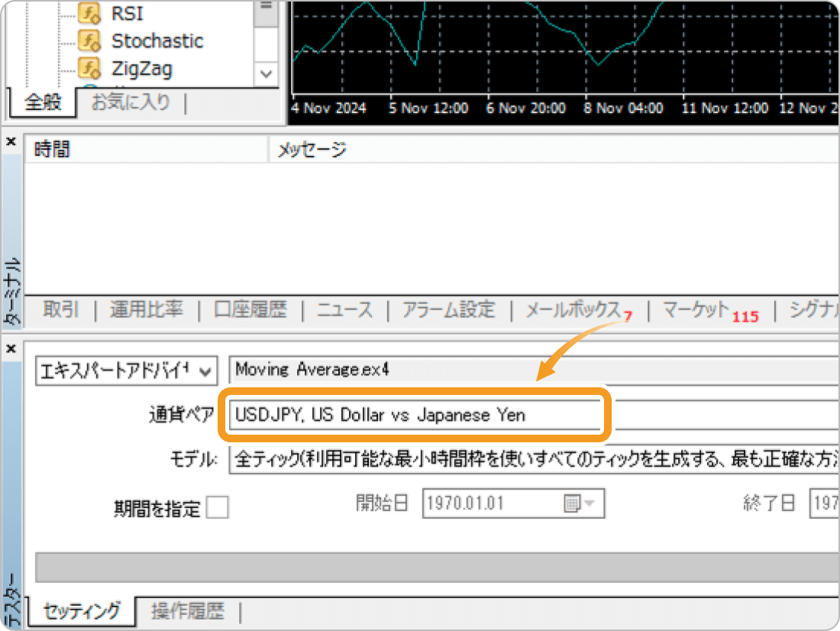The image size is (840, 631).
Task: Open the 口座履歴 tab
Action: pos(250,309)
